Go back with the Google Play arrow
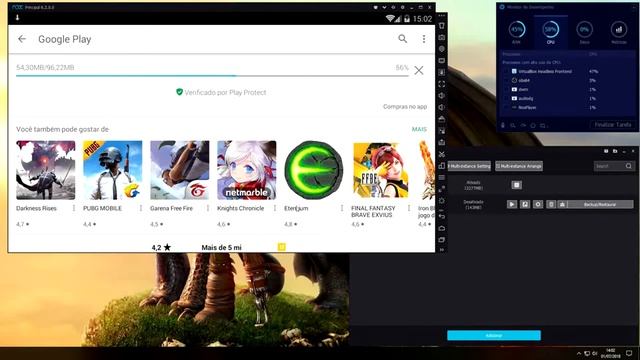Viewport: 640px width, 360px height. pos(22,39)
